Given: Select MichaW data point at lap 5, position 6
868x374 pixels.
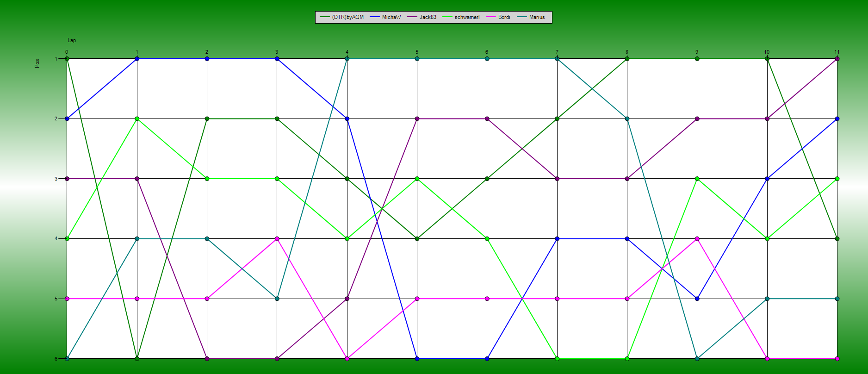Looking at the screenshot, I should [x=417, y=359].
